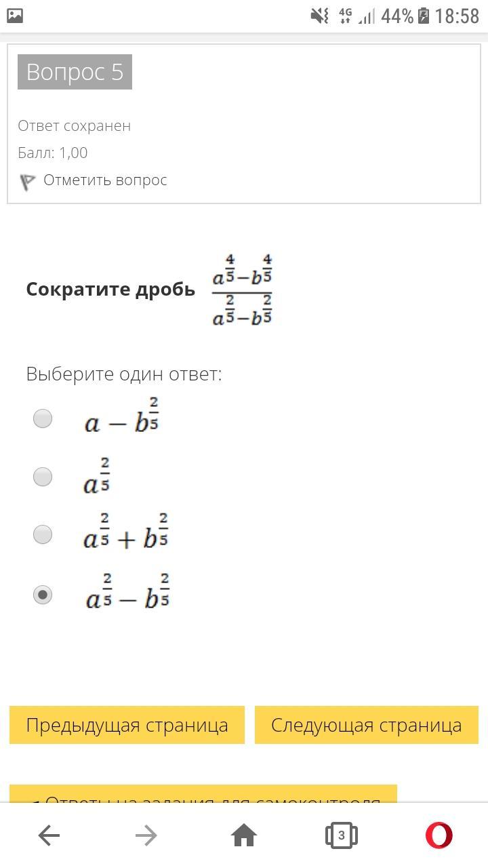Go to Предыдущая страница
Screen dimensions: 488x868
127,725
